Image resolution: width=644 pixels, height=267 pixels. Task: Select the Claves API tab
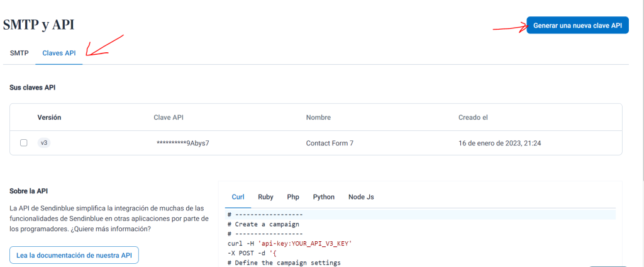coord(58,53)
